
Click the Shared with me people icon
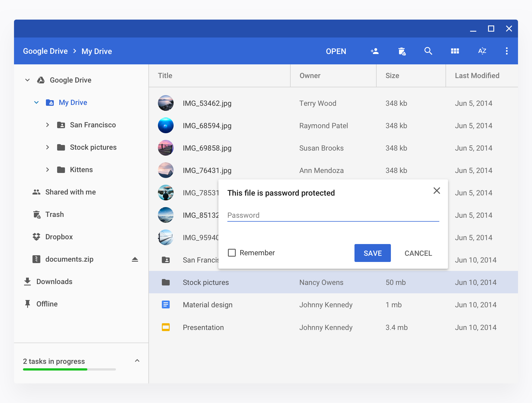(x=36, y=192)
